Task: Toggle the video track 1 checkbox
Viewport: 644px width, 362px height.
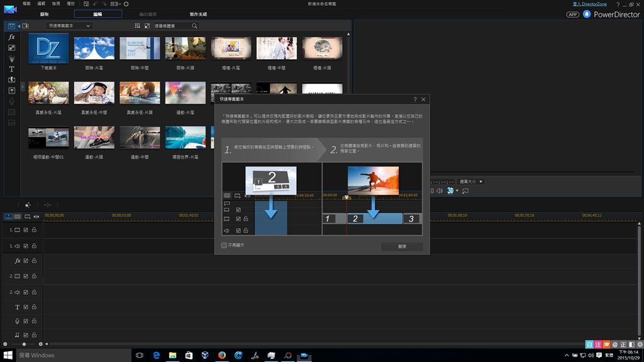Action: click(x=26, y=230)
